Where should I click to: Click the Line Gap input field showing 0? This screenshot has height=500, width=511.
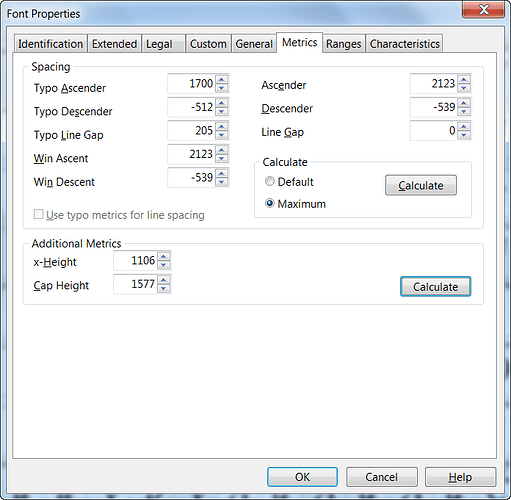[x=434, y=130]
